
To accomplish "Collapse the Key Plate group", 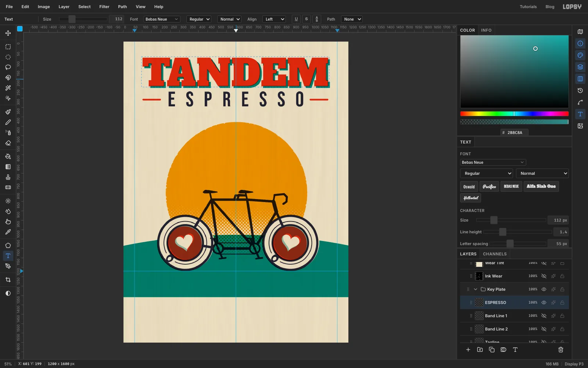I will point(476,289).
